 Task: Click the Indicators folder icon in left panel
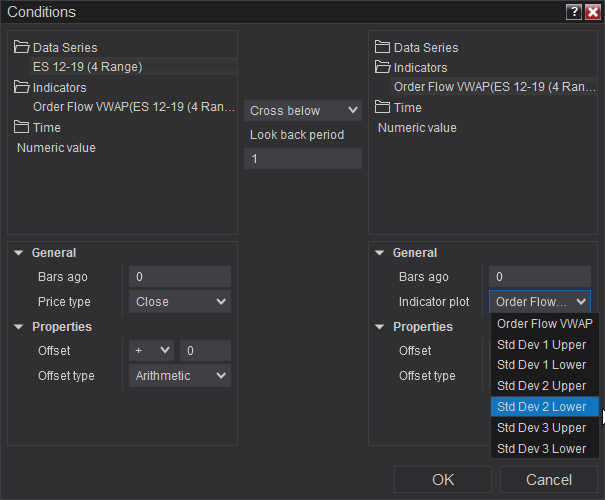pos(22,87)
